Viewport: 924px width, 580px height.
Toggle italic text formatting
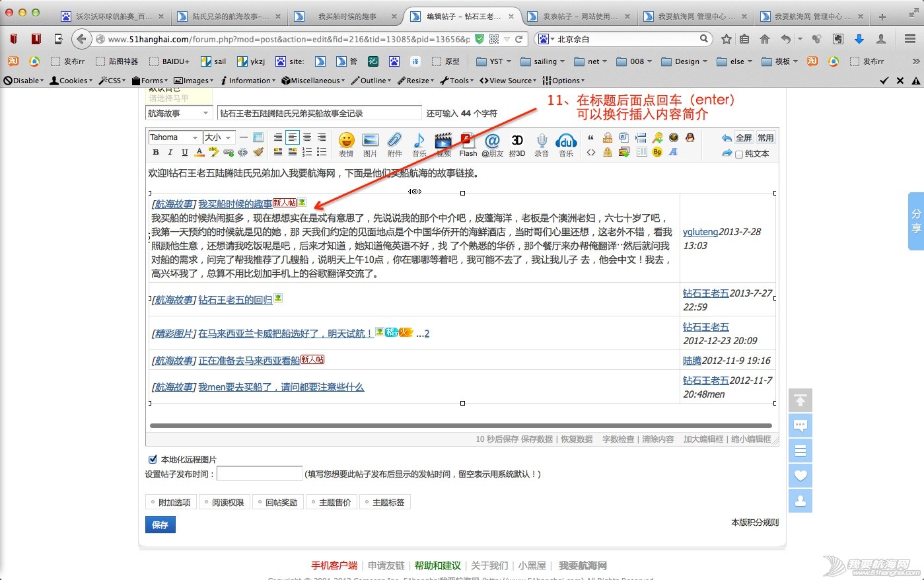[x=170, y=152]
